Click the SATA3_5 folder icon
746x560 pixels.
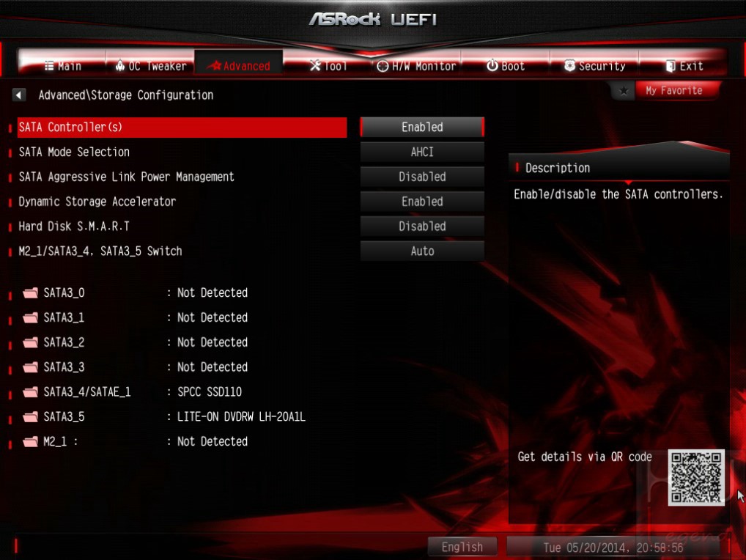pos(31,416)
